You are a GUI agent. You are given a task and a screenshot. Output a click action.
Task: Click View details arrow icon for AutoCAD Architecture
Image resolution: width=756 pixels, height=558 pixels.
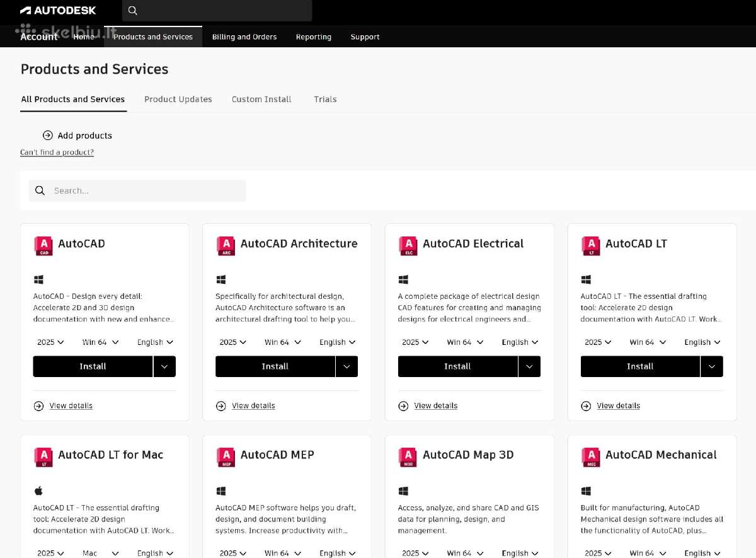tap(220, 406)
